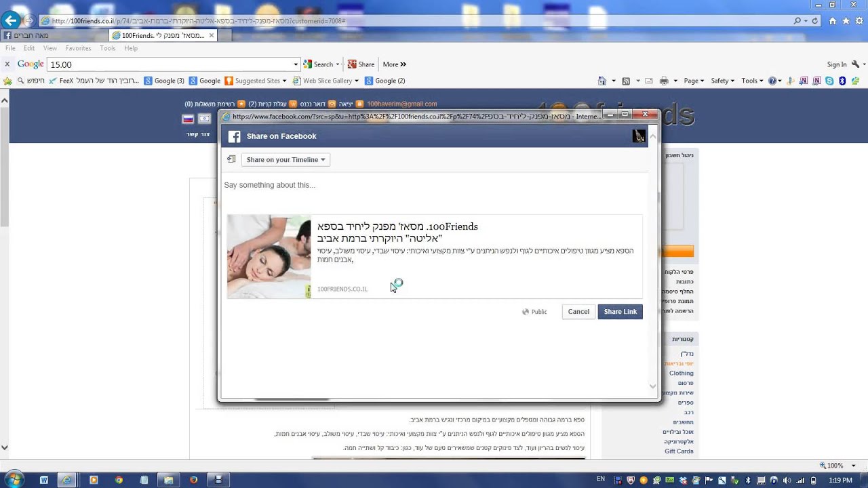Refresh the page with the address bar reload icon

click(x=815, y=21)
